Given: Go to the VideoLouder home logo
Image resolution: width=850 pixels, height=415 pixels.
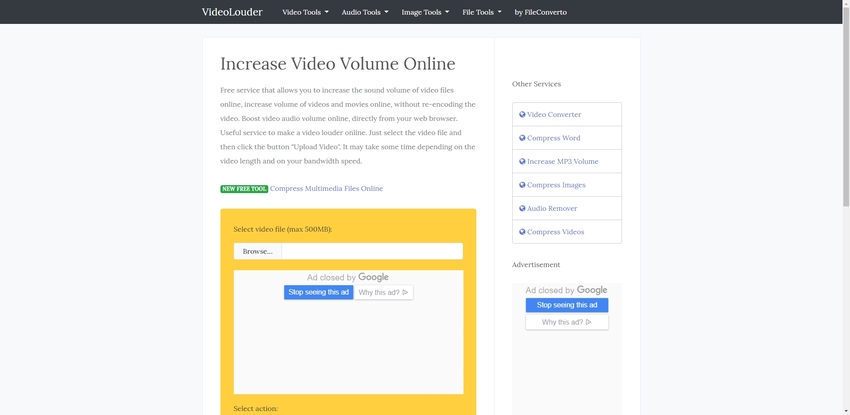Looking at the screenshot, I should tap(232, 12).
